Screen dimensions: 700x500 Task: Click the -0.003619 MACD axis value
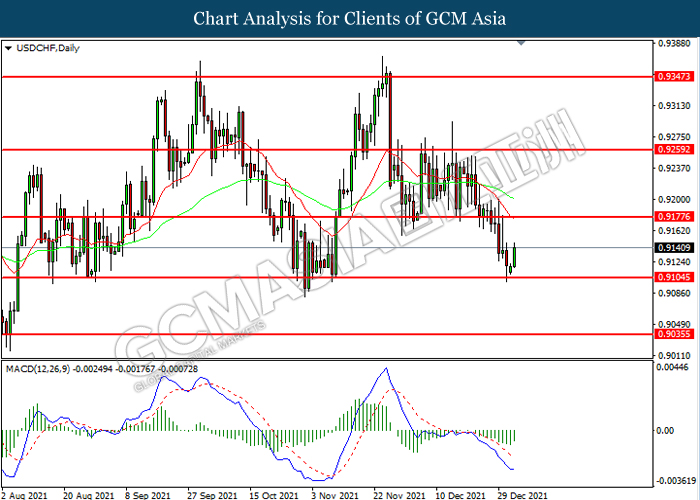tap(676, 481)
